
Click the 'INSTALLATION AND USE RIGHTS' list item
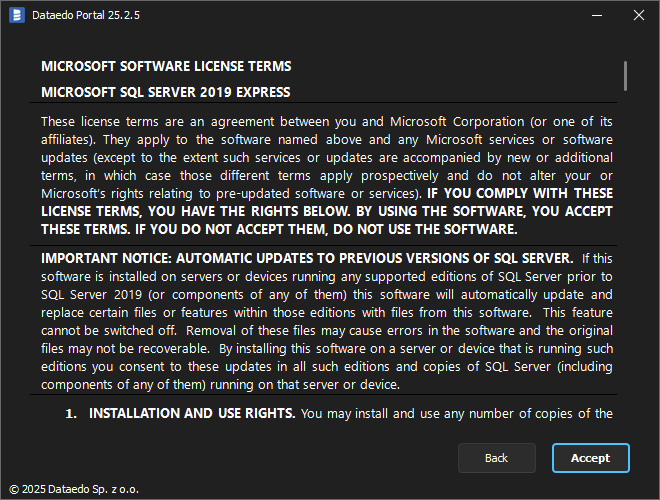(192, 413)
